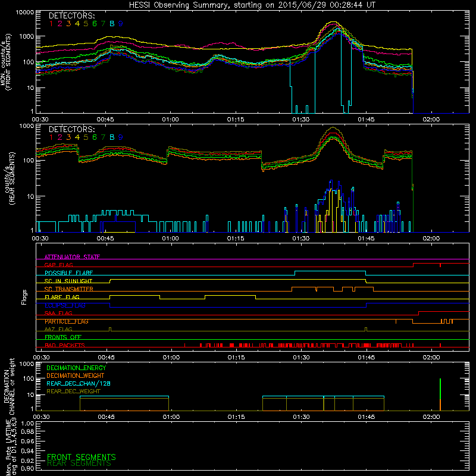Click detector 9 in front segments legend
The image size is (476, 476).
(x=121, y=24)
